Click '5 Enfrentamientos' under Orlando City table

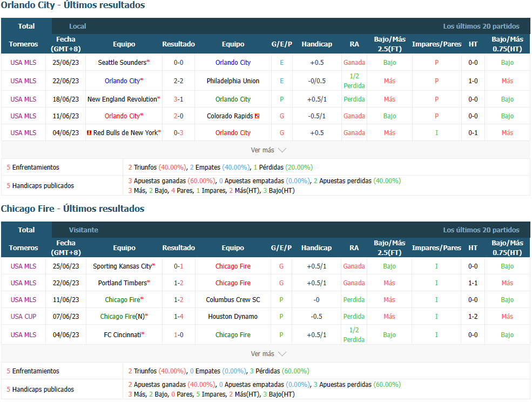33,167
